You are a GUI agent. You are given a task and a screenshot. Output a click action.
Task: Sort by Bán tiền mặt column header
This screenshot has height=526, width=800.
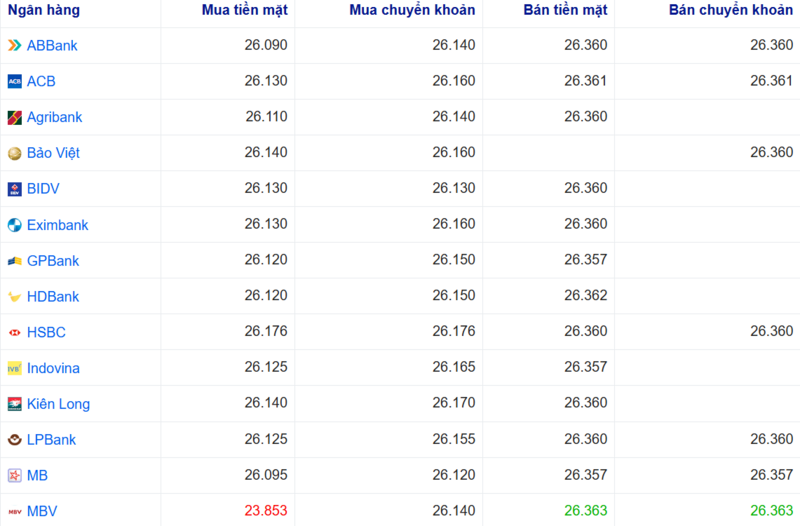(x=565, y=10)
